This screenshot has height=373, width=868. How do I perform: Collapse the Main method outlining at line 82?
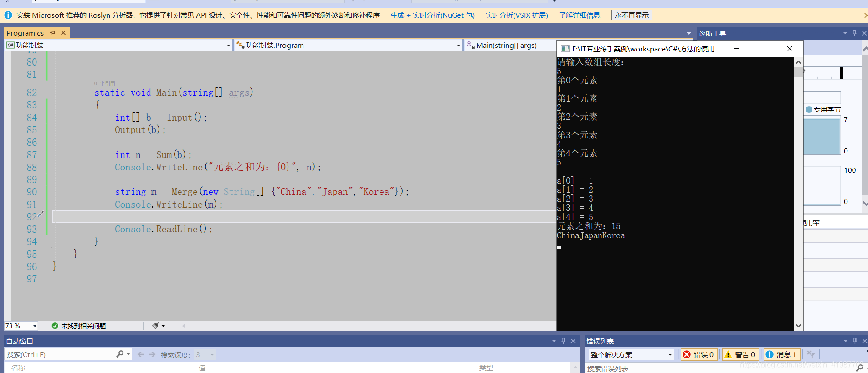pos(51,92)
